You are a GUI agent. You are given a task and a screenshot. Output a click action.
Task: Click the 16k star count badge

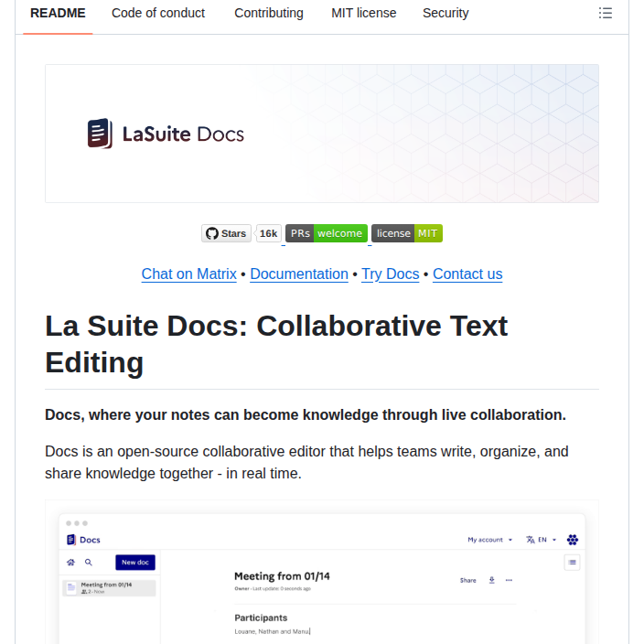pos(269,233)
